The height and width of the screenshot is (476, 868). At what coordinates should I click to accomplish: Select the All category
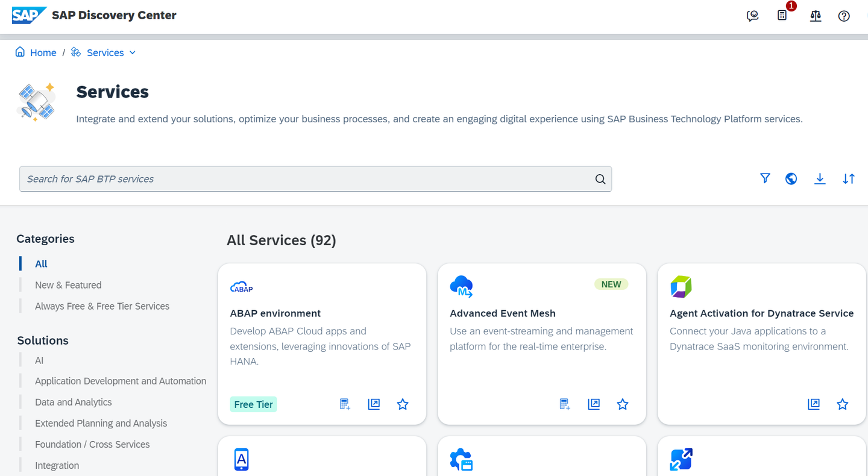coord(41,264)
